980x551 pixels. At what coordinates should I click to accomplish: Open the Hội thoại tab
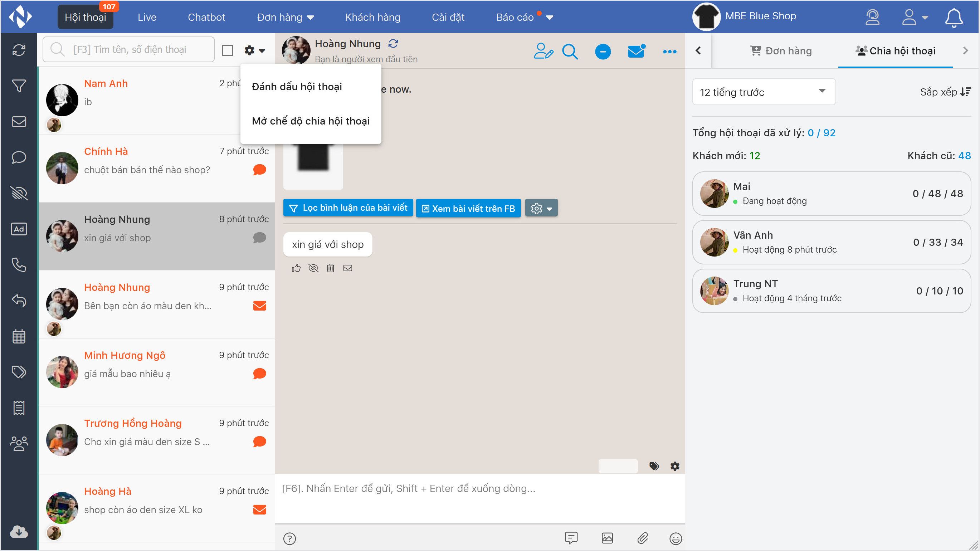[x=85, y=17]
